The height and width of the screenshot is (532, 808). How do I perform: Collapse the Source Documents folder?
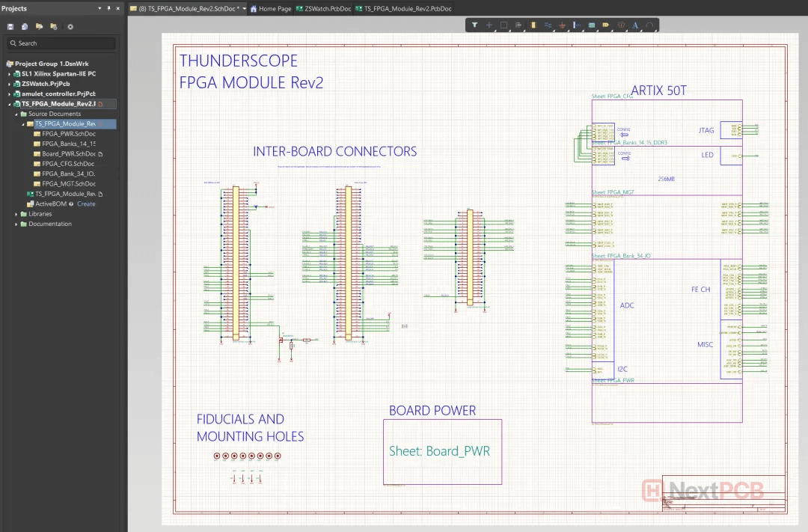pos(16,114)
